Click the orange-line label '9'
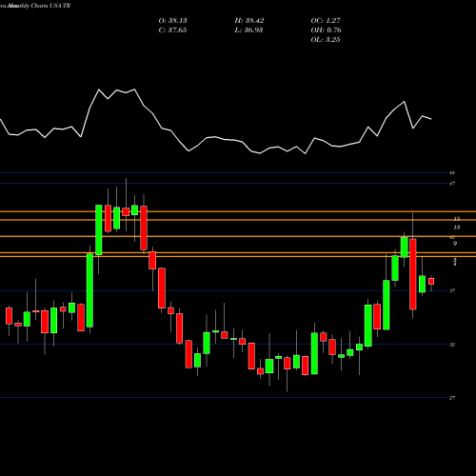 click(455, 244)
